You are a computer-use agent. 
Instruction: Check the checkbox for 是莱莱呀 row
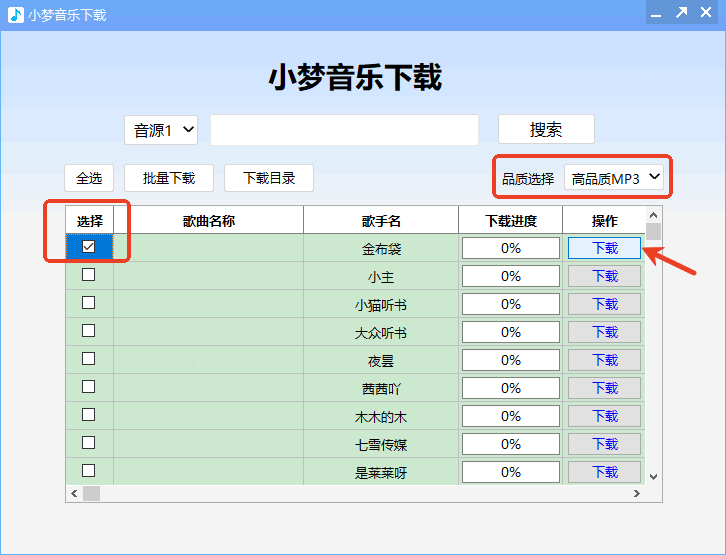click(x=88, y=471)
